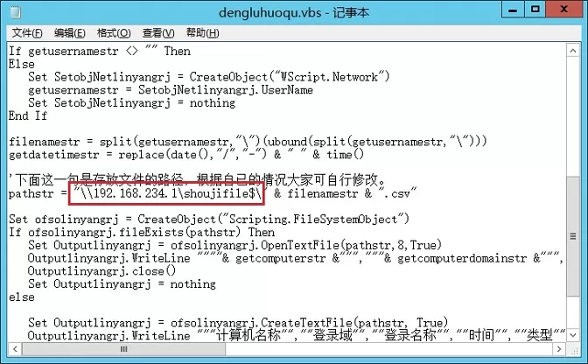
Task: Click the Notepad icon in title bar
Action: (x=16, y=12)
